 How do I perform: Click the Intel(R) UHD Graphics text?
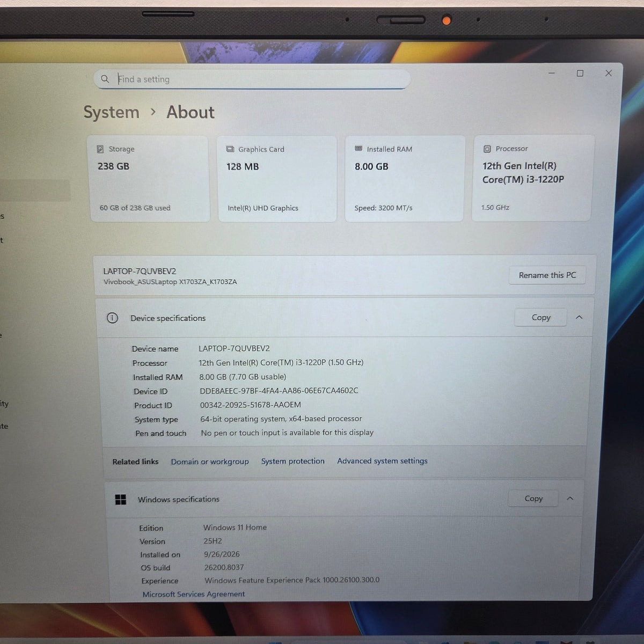pos(263,208)
